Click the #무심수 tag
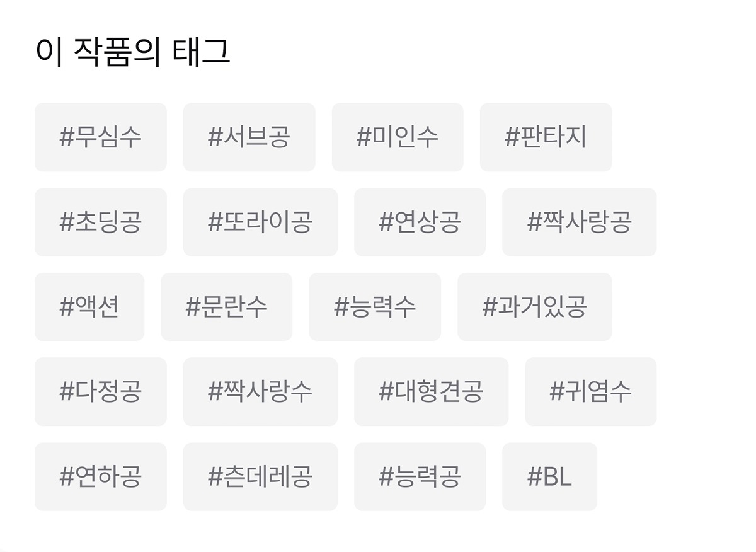 101,137
